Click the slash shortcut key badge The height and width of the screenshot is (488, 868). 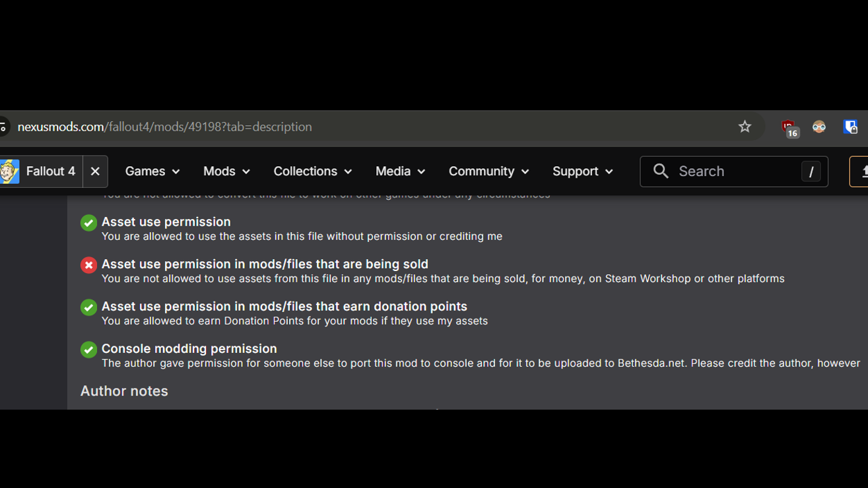(x=811, y=171)
